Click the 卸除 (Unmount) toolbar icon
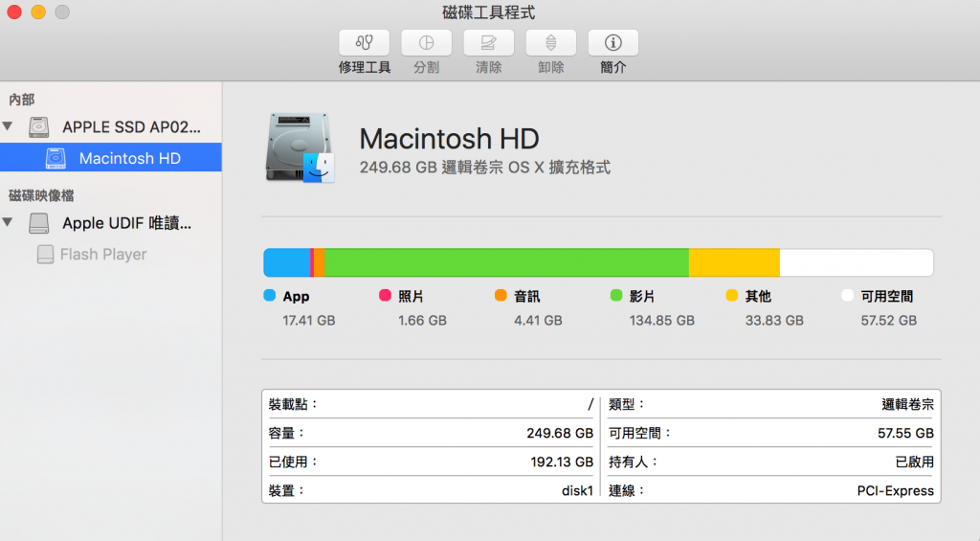The width and height of the screenshot is (980, 541). pyautogui.click(x=550, y=43)
